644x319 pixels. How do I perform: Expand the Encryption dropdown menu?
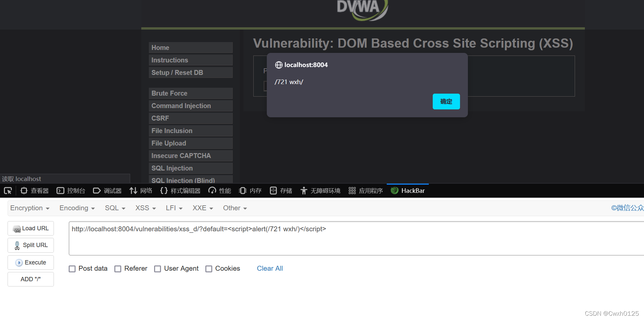click(30, 208)
